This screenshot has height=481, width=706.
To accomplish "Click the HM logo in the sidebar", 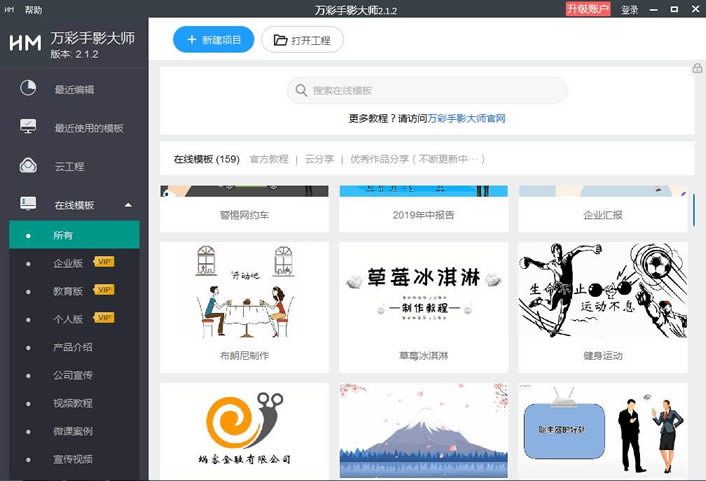I will coord(25,43).
